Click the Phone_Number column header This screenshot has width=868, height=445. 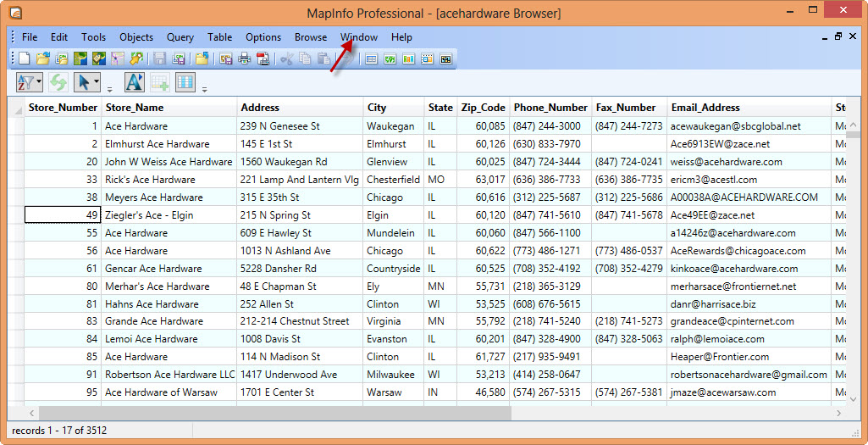tap(550, 108)
